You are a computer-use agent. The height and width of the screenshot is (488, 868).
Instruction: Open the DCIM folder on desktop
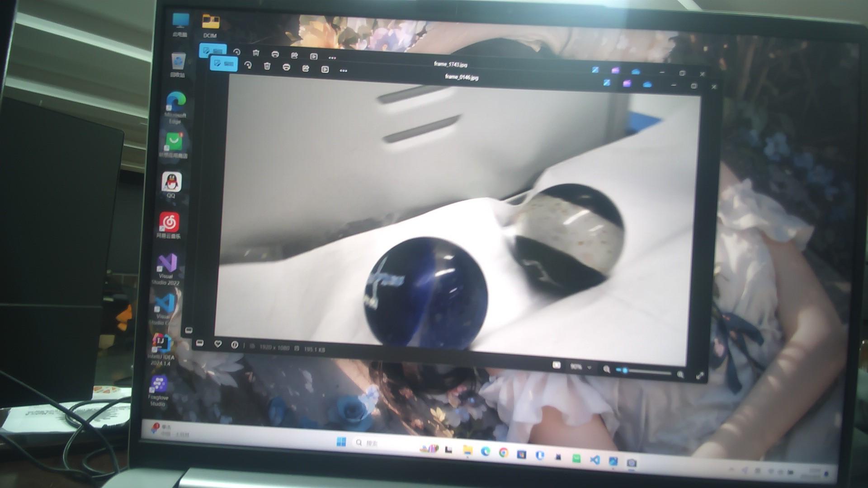(210, 26)
